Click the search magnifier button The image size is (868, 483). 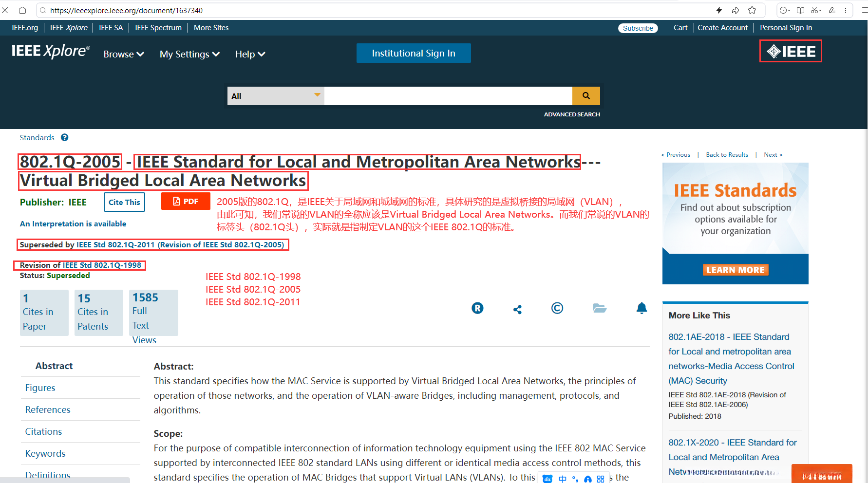tap(586, 96)
